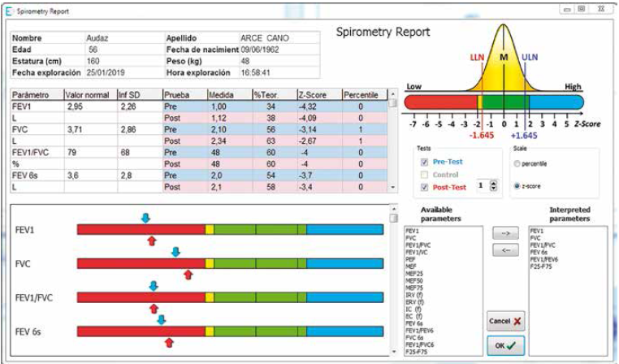
Task: Click the blue Pre-test arrow above FVC bar
Action: click(x=175, y=253)
